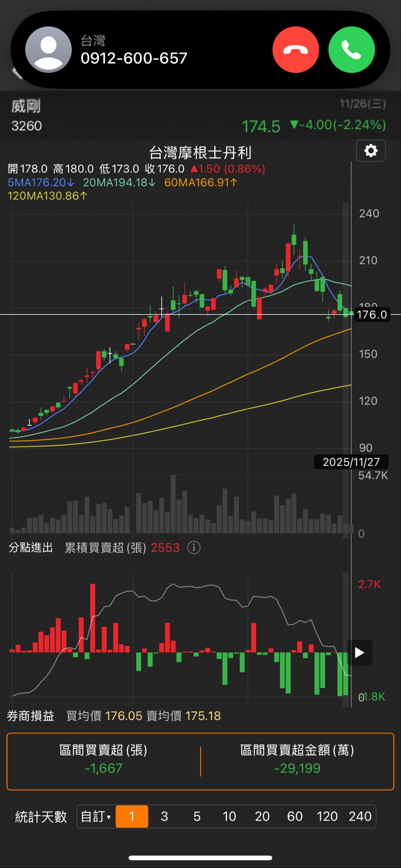The height and width of the screenshot is (868, 401).
Task: Select 60 day statistics
Action: 295,816
